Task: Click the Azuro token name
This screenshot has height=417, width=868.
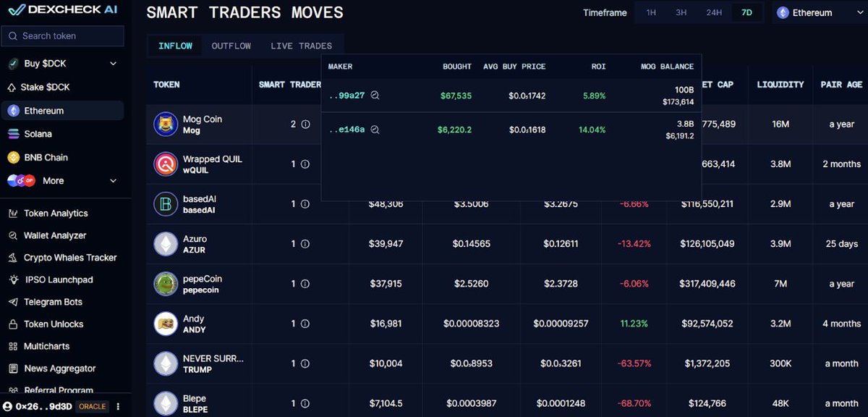Action: click(x=195, y=239)
